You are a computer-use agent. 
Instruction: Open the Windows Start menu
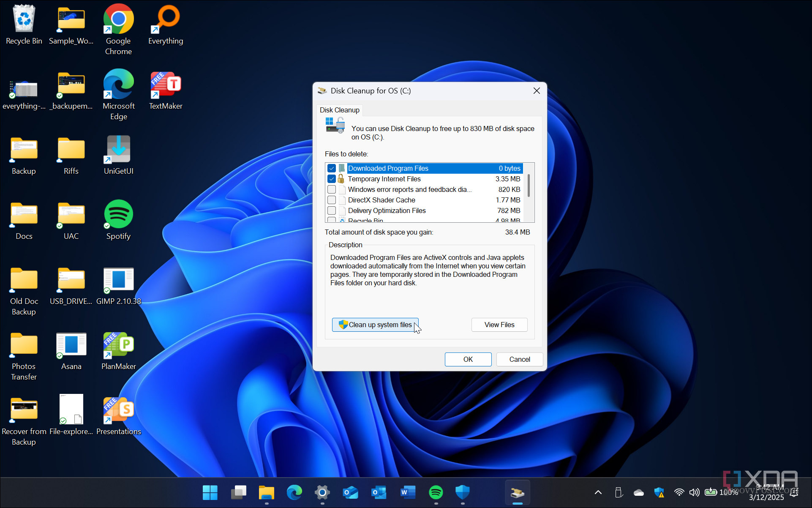[x=210, y=492]
